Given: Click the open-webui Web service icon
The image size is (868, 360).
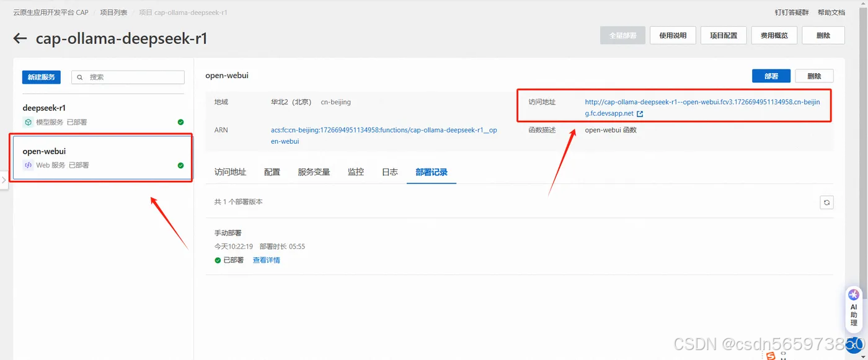Looking at the screenshot, I should click(x=28, y=165).
